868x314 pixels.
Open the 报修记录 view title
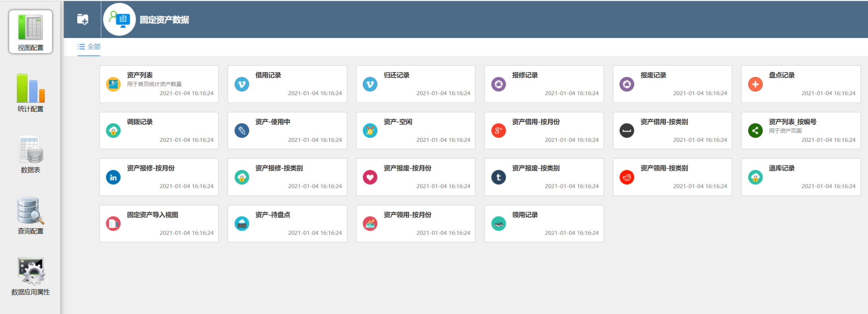tap(525, 75)
